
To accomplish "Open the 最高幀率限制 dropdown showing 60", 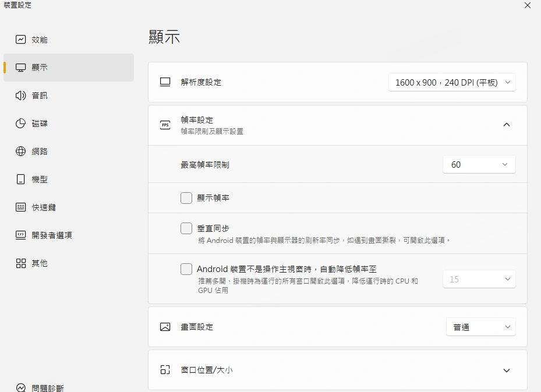I will (x=479, y=165).
